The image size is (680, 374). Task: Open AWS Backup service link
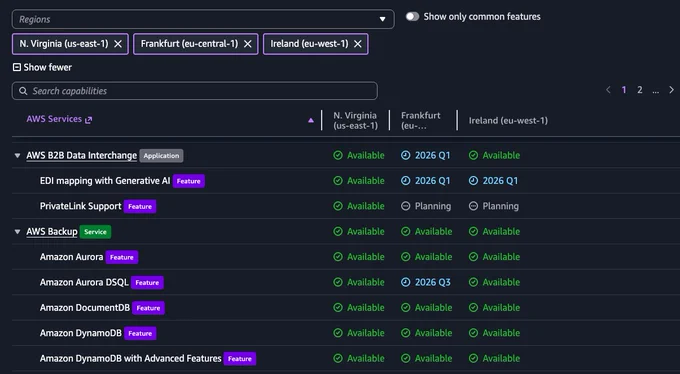point(52,232)
